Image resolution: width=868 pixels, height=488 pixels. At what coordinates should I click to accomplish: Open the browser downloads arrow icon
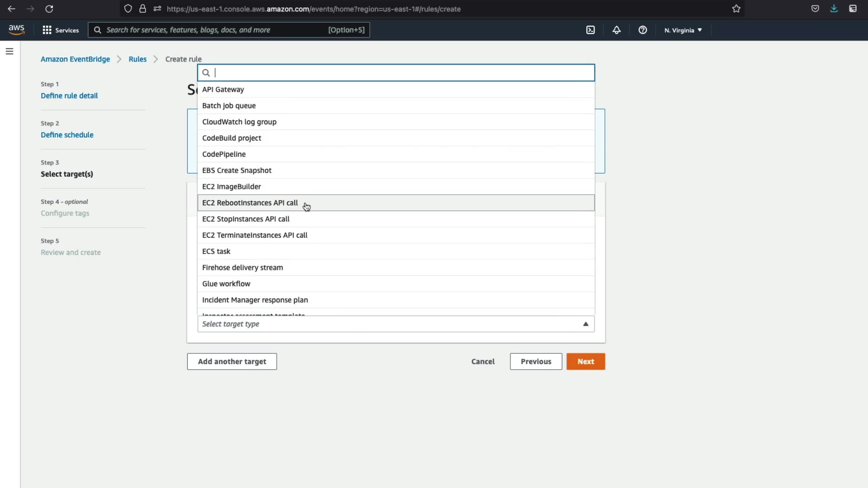(x=834, y=9)
